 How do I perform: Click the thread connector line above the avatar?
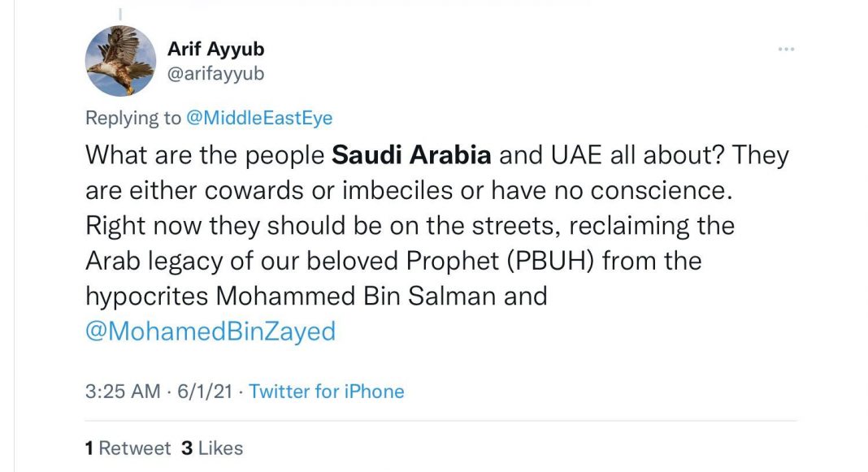point(120,13)
